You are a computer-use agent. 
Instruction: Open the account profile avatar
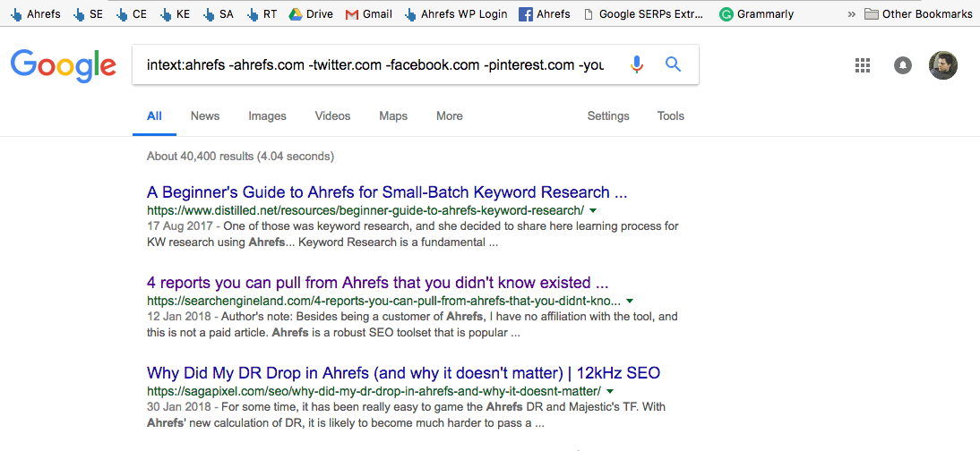943,65
